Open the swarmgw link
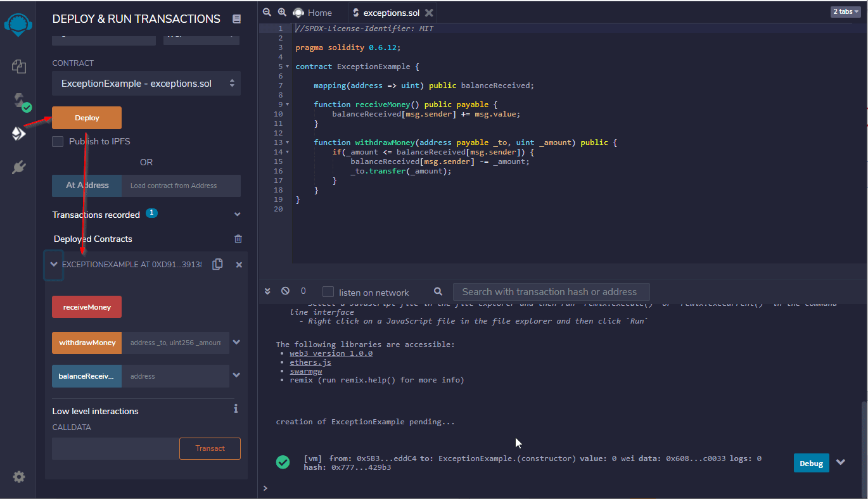This screenshot has height=499, width=868. click(x=306, y=371)
